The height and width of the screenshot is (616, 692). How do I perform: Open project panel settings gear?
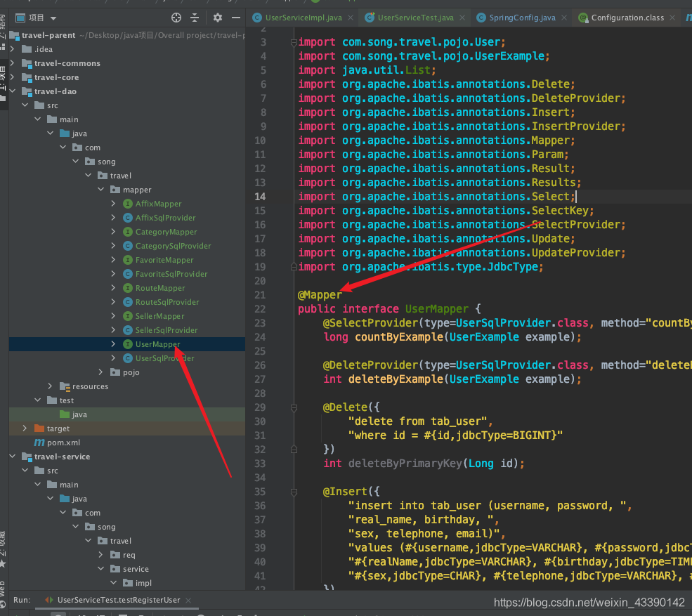(x=218, y=18)
